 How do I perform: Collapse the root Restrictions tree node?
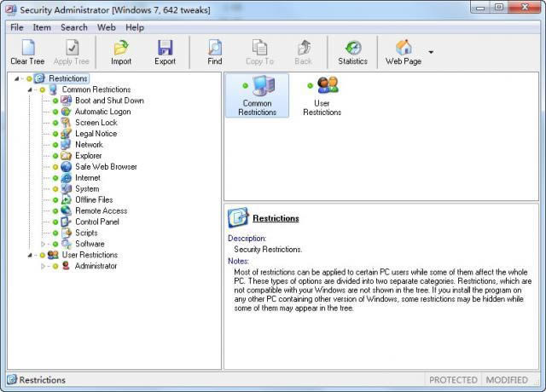(x=16, y=78)
